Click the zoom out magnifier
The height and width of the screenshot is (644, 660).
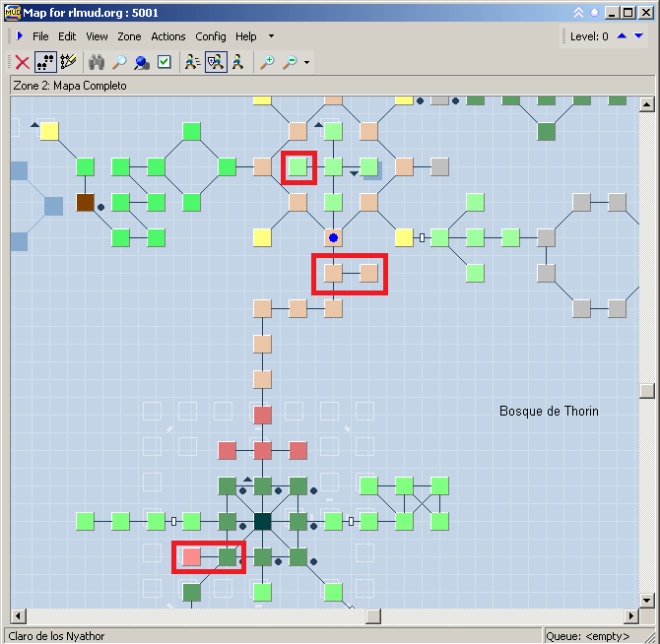(290, 62)
